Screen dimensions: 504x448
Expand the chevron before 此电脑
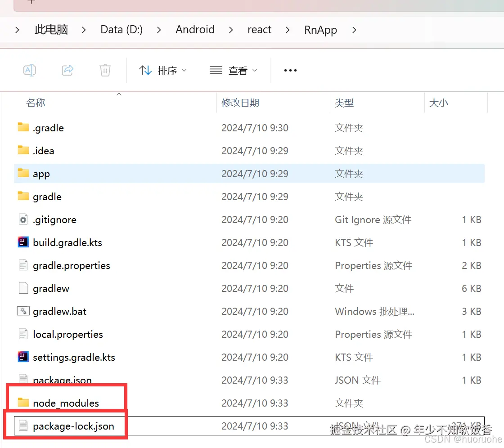pyautogui.click(x=18, y=30)
